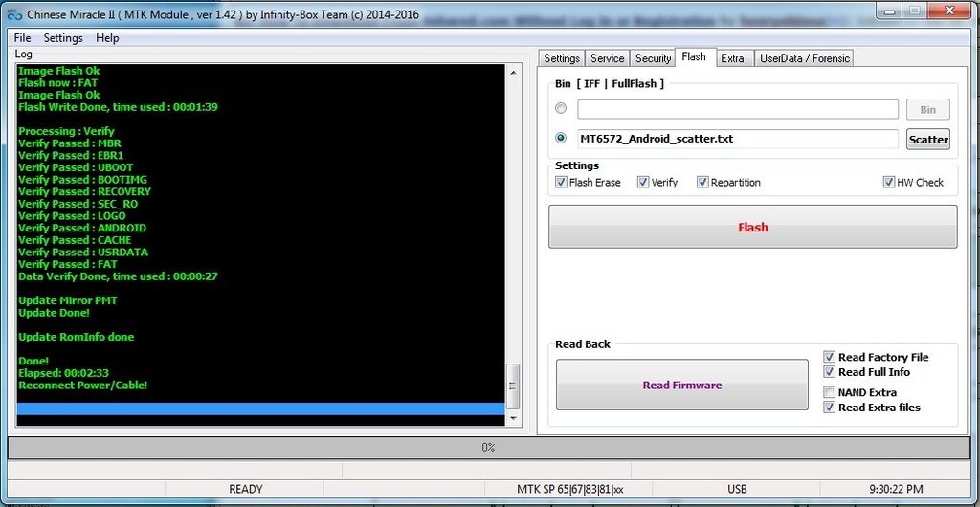Switch to the Security tab
The width and height of the screenshot is (980, 507).
(x=653, y=58)
